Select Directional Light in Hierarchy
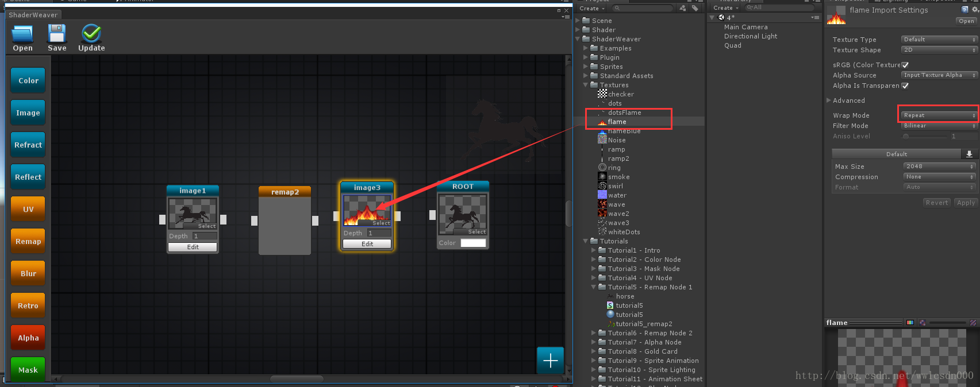The height and width of the screenshot is (387, 980). click(x=750, y=36)
